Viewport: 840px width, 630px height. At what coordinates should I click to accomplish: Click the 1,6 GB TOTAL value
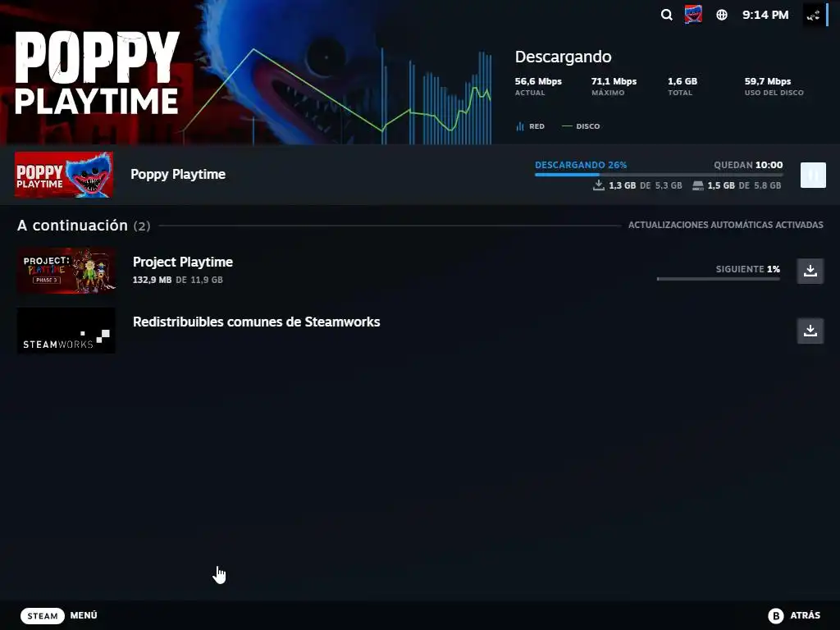pyautogui.click(x=682, y=81)
